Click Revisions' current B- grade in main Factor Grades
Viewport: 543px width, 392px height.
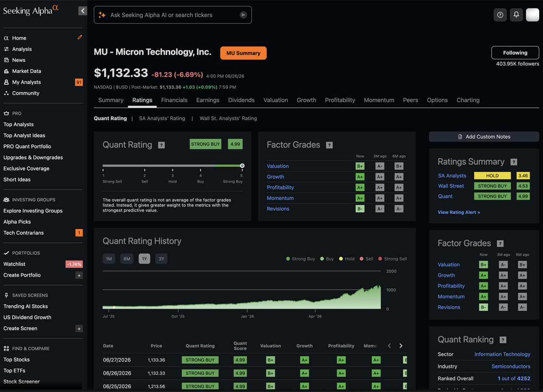pos(360,209)
